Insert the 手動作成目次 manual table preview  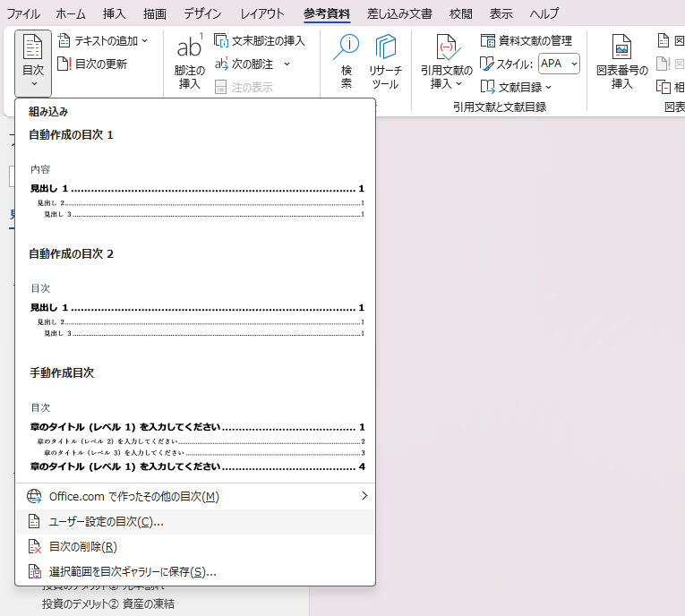195,439
